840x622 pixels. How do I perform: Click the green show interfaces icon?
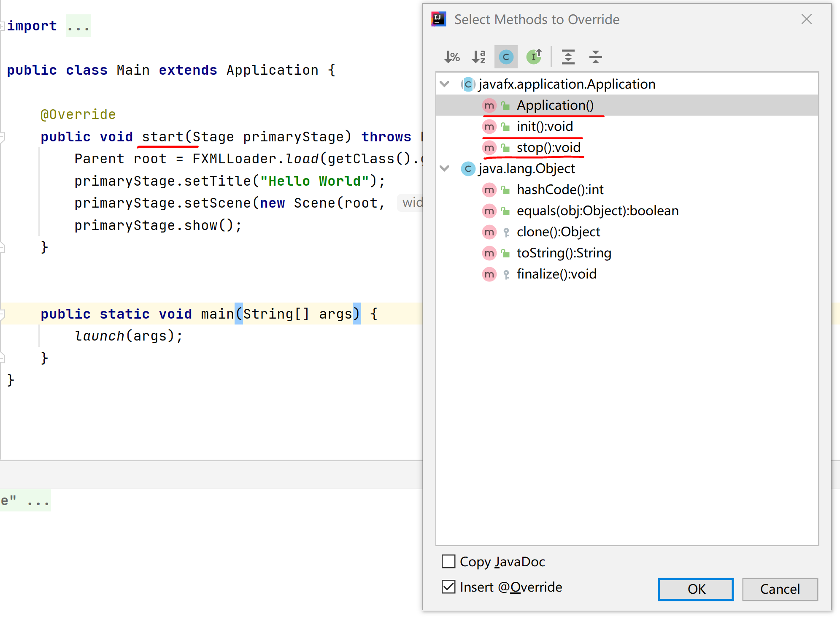534,57
